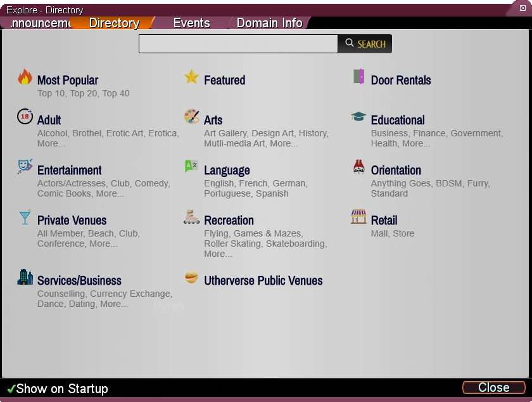Click the Close button at bottom
Viewport: 532px width, 402px height.
(493, 387)
